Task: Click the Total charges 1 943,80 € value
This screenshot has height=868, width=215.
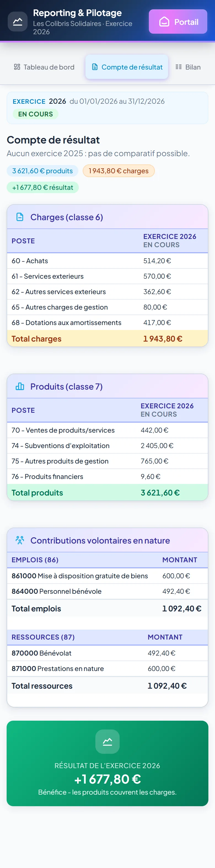Action: pyautogui.click(x=163, y=339)
